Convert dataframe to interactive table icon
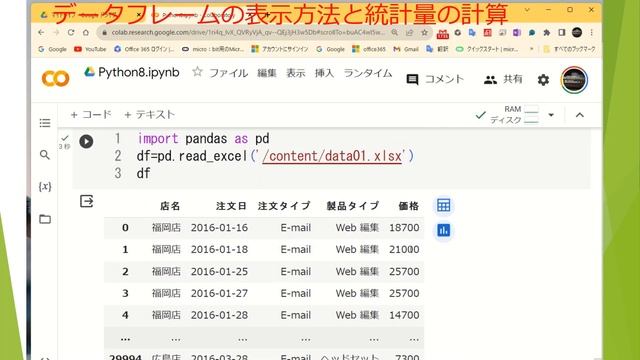This screenshot has width=640, height=360. 444,205
